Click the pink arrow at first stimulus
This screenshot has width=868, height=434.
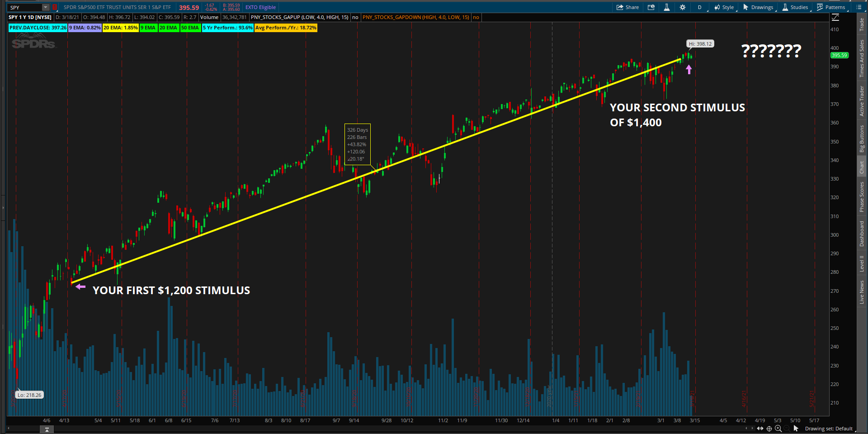[80, 286]
